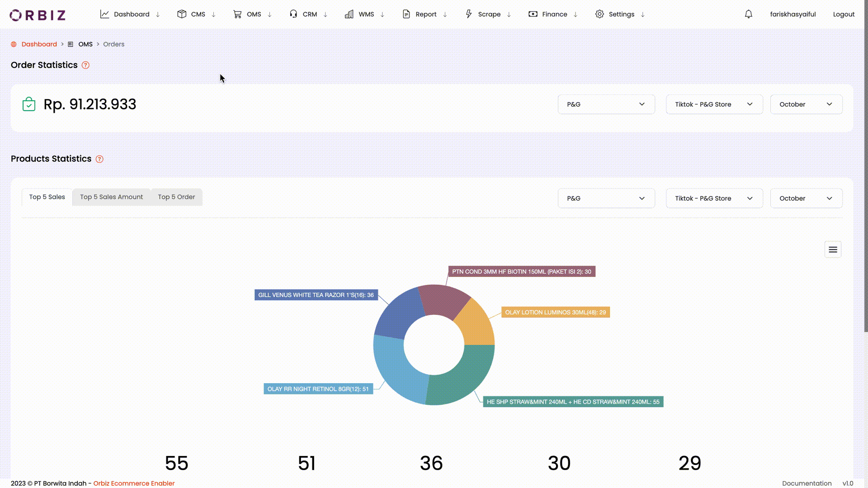Open Products Statistics Tiktok store dropdown
Image resolution: width=868 pixels, height=488 pixels.
click(x=714, y=198)
